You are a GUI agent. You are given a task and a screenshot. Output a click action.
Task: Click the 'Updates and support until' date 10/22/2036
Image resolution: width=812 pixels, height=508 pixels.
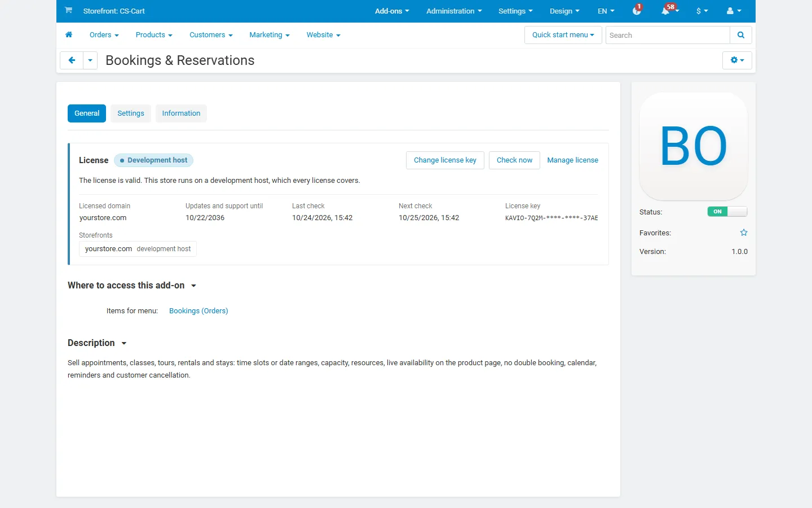click(x=205, y=218)
